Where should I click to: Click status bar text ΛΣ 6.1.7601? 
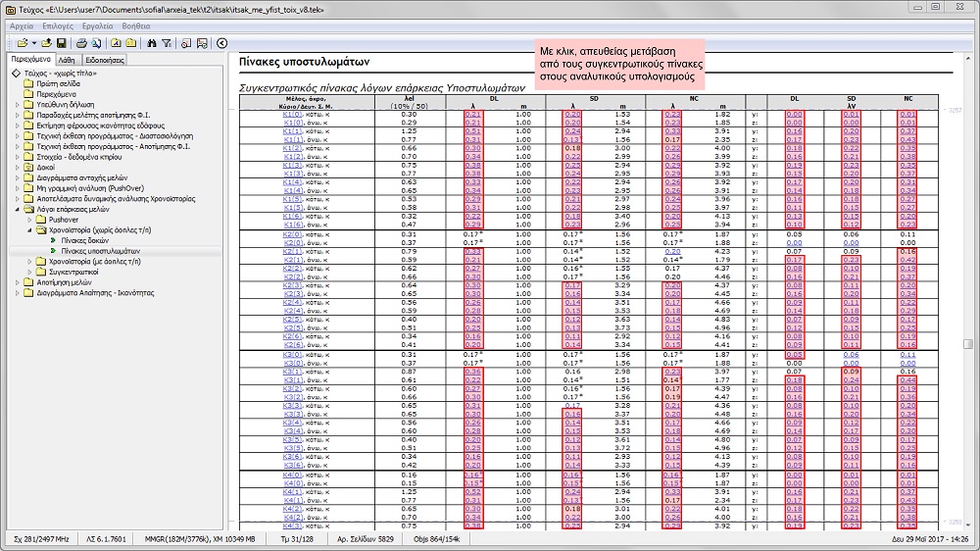click(106, 538)
